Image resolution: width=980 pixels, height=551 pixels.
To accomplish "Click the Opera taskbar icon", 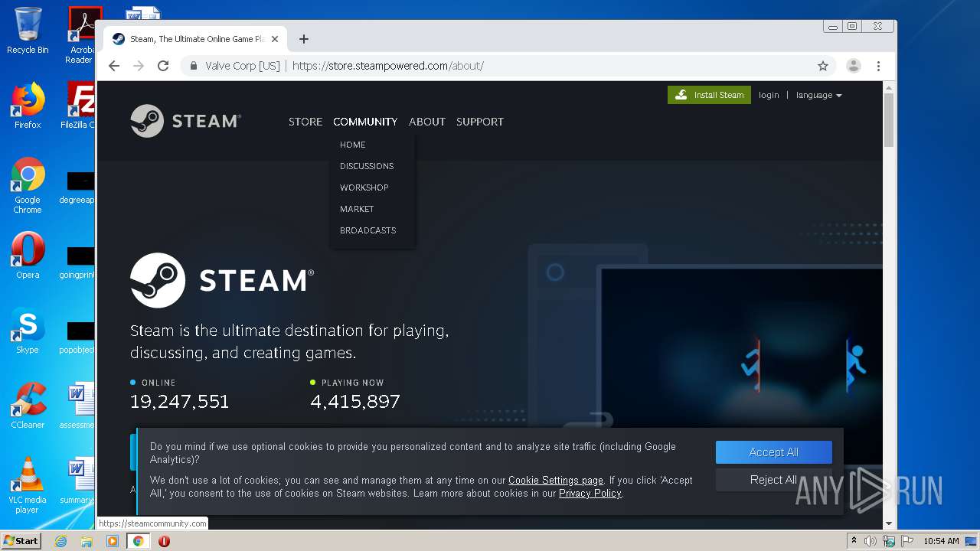I will 164,541.
